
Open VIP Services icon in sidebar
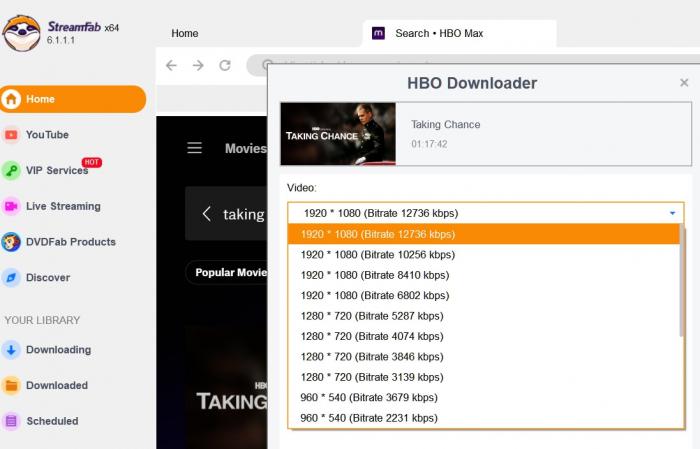click(12, 170)
